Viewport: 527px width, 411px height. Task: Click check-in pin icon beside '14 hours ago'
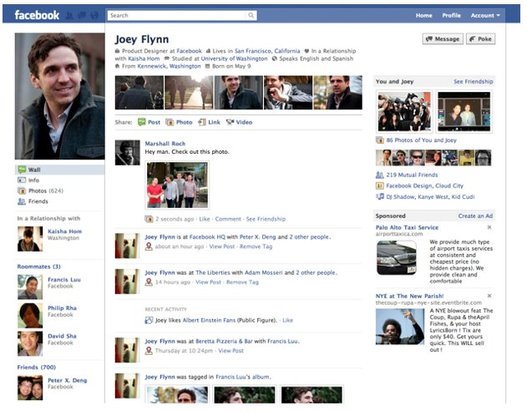click(x=149, y=282)
